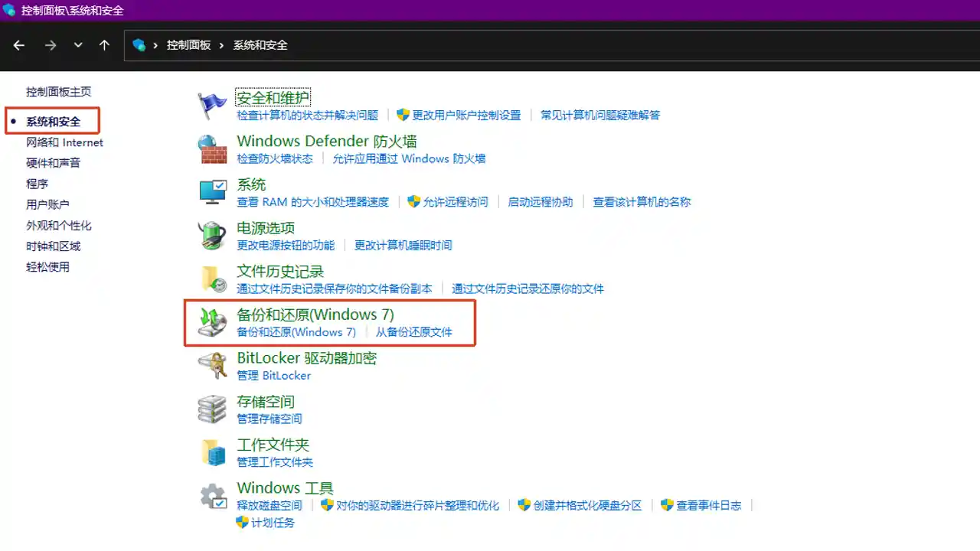The height and width of the screenshot is (551, 980).
Task: Click the File History folder icon
Action: pos(213,279)
